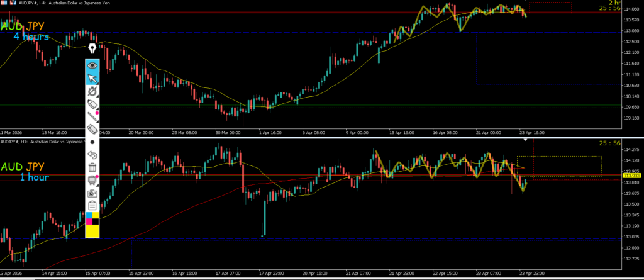
Task: Select the Pen drawing tool
Action: tap(92, 91)
